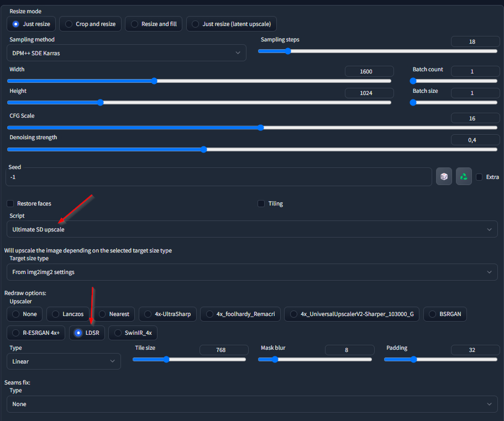Click the Batch count number field
The height and width of the screenshot is (421, 504).
(x=475, y=71)
